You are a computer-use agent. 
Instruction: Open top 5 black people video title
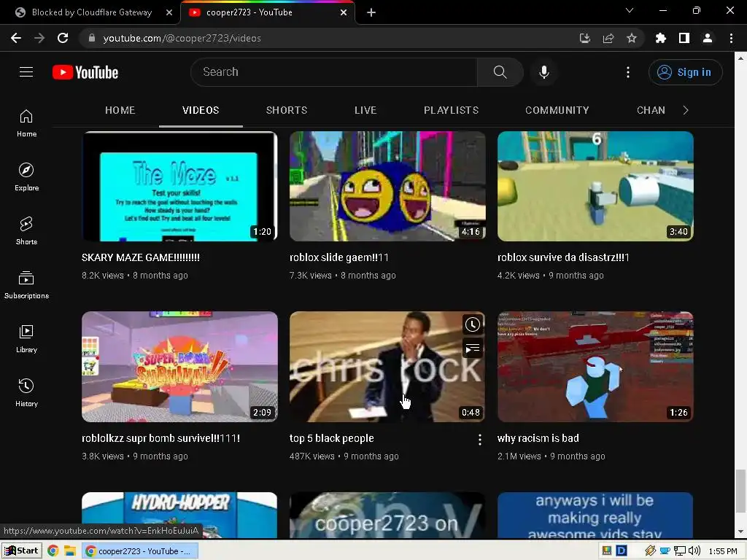(332, 438)
